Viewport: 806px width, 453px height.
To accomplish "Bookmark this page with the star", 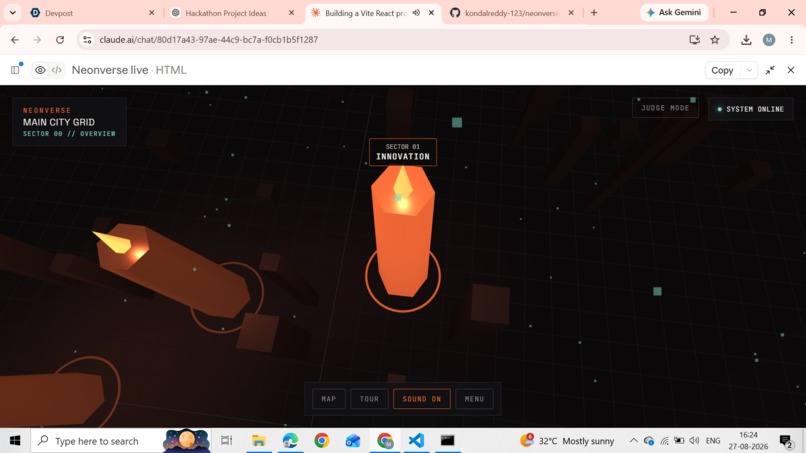I will tap(715, 40).
